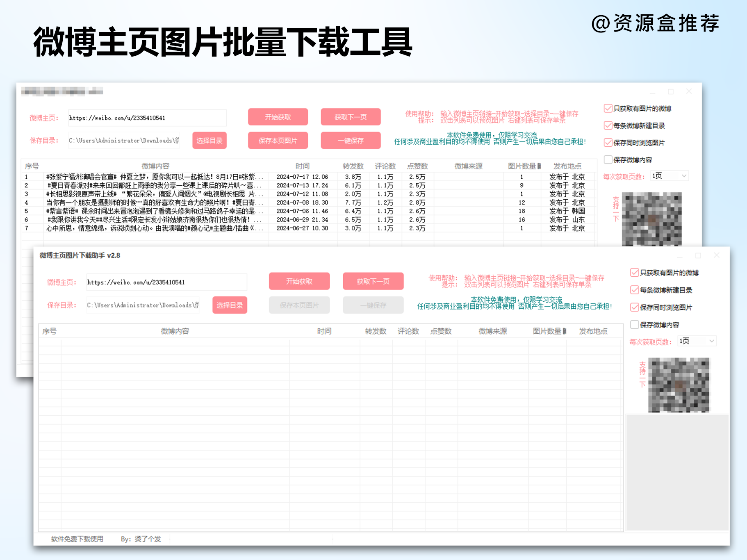Image resolution: width=747 pixels, height=560 pixels.
Task: Click 时间 column header in back window
Action: click(x=303, y=166)
